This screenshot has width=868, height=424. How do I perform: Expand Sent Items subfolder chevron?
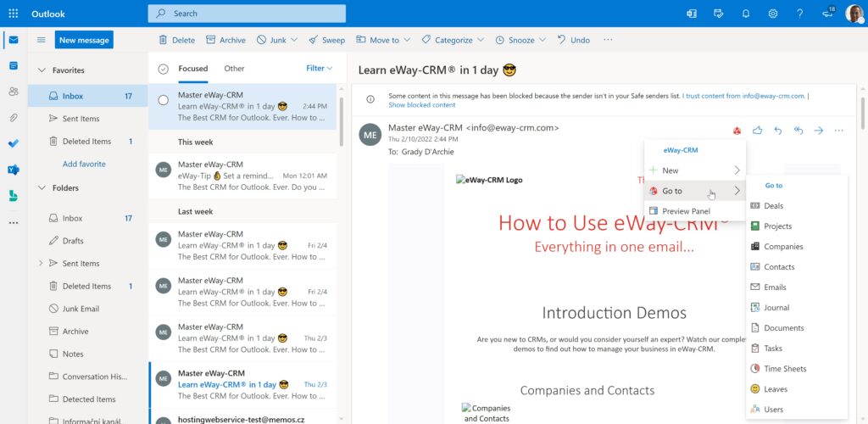pos(41,263)
